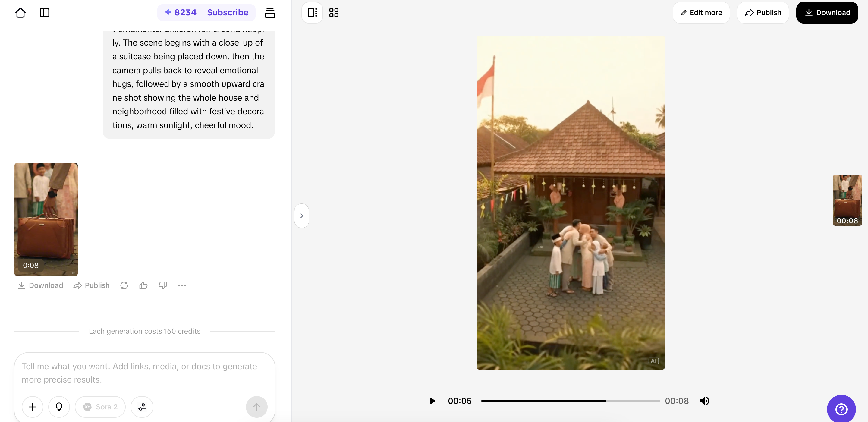Collapse the chat panel using the chevron arrow

coord(302,216)
